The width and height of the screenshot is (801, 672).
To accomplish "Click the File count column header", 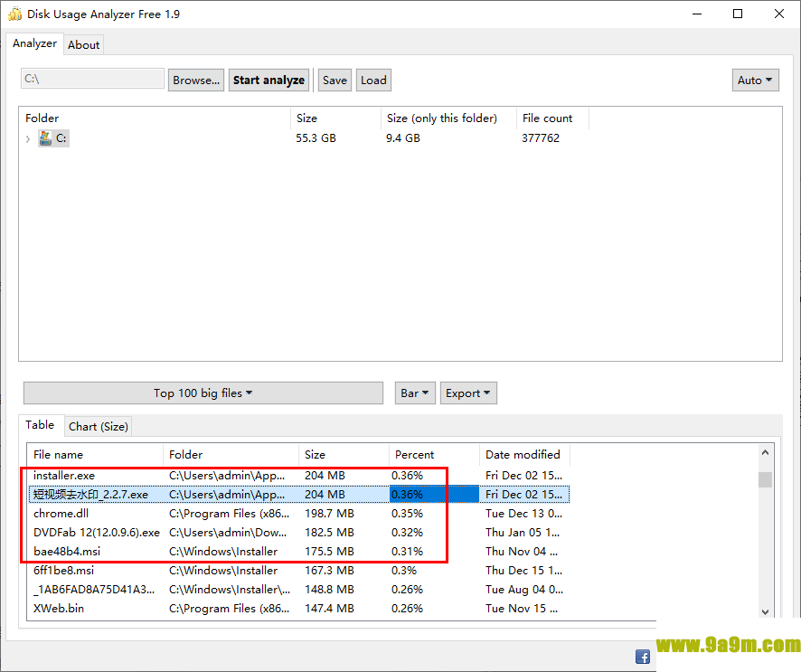I will (x=552, y=118).
